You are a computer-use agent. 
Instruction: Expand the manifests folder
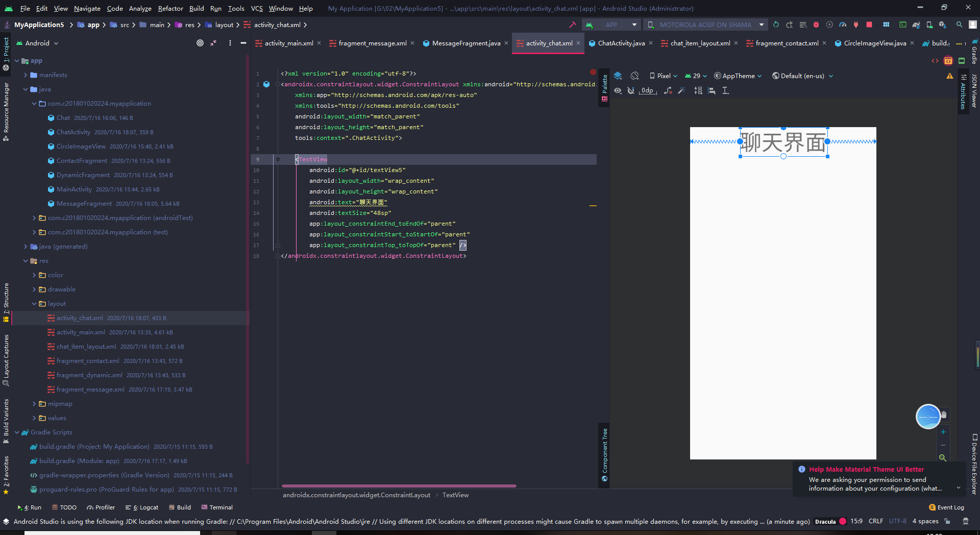pos(26,75)
